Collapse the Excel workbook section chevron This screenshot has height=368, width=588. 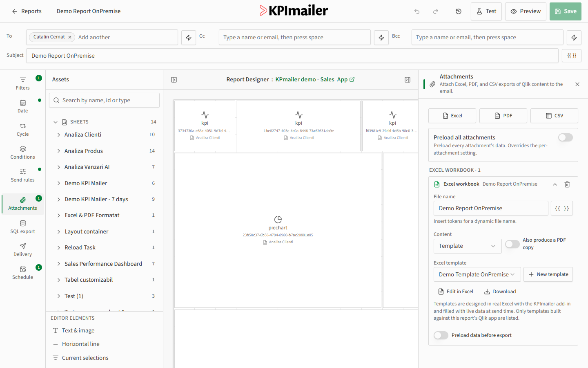(555, 184)
